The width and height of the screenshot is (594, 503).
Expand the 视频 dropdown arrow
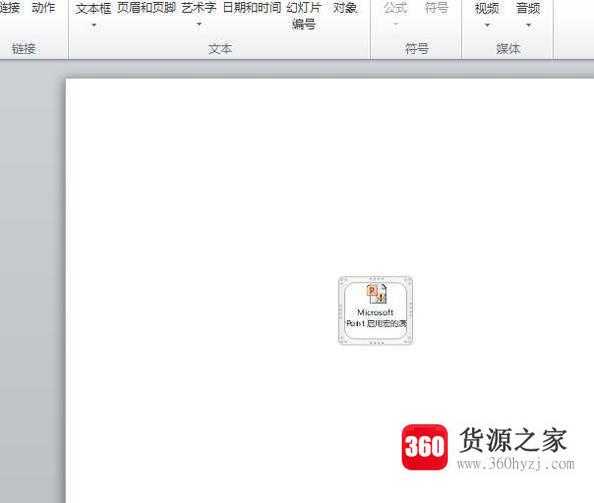coord(487,26)
